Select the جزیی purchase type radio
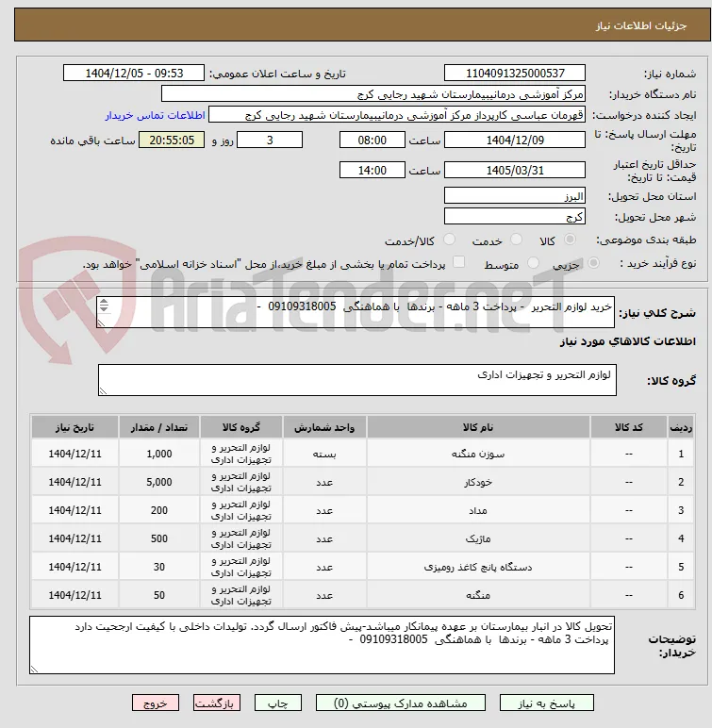712x728 pixels. coord(593,263)
